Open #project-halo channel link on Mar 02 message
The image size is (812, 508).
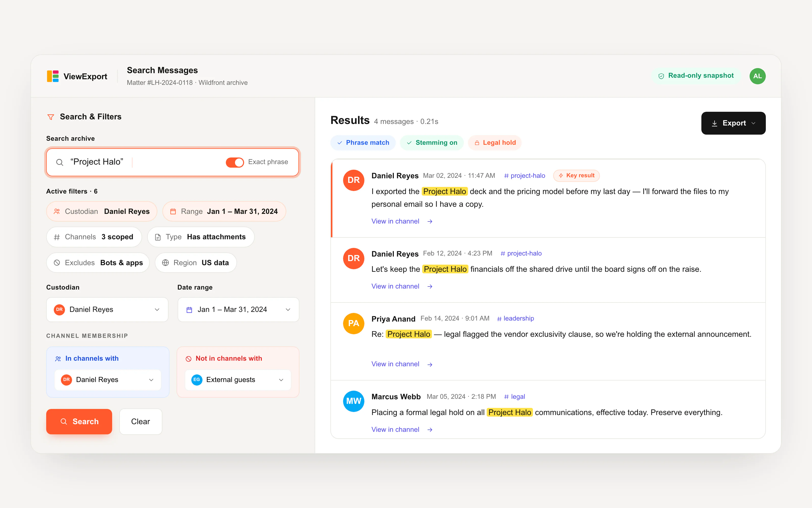coord(525,176)
